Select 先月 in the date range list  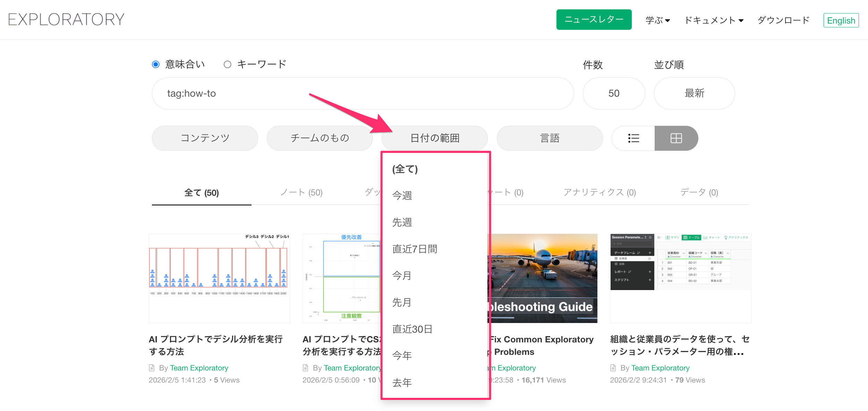[402, 302]
